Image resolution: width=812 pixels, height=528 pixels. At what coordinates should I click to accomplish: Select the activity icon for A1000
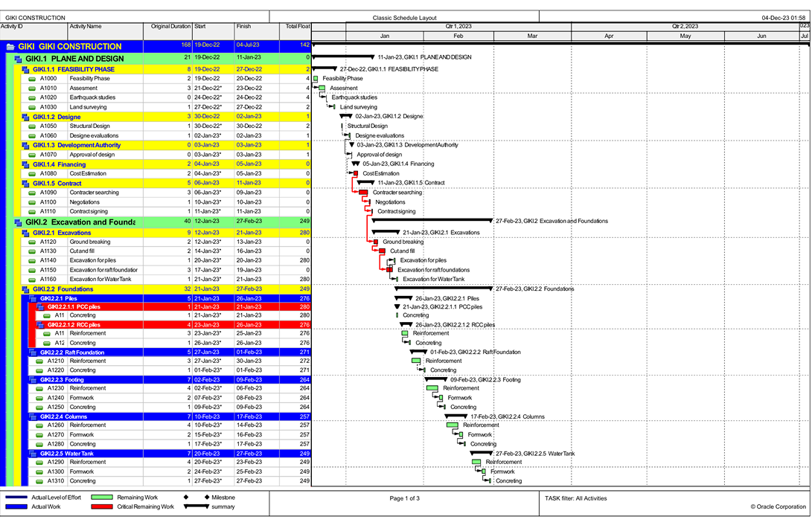33,78
